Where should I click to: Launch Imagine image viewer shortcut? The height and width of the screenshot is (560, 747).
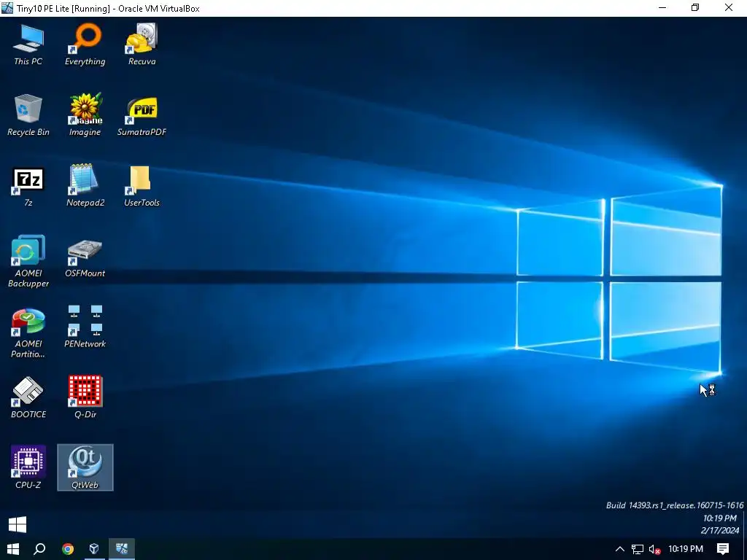85,114
